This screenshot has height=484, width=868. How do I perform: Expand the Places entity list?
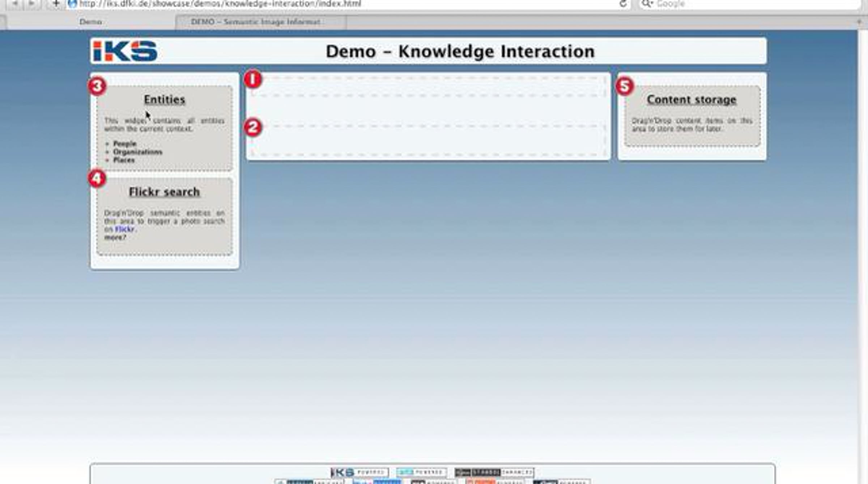pos(124,160)
